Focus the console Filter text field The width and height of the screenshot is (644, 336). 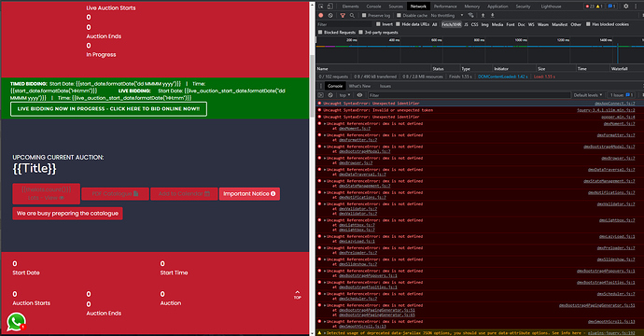(469, 95)
